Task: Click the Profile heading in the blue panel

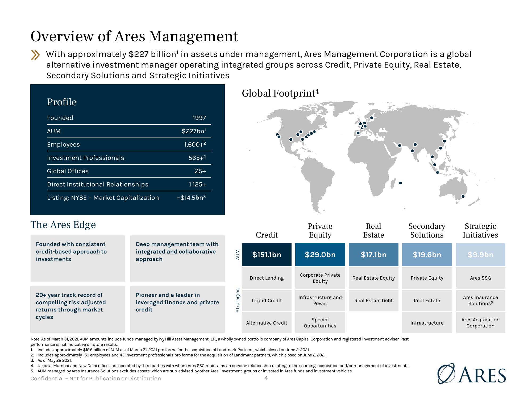Action: (x=62, y=102)
